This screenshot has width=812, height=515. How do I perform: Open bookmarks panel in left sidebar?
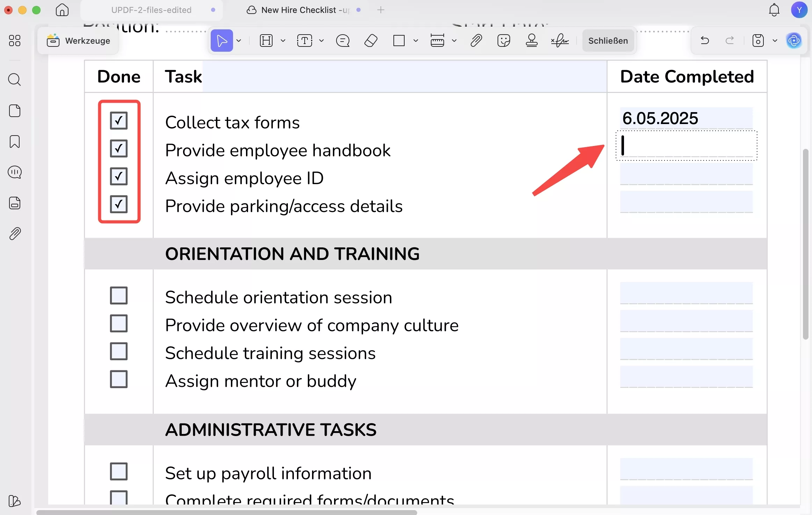14,142
